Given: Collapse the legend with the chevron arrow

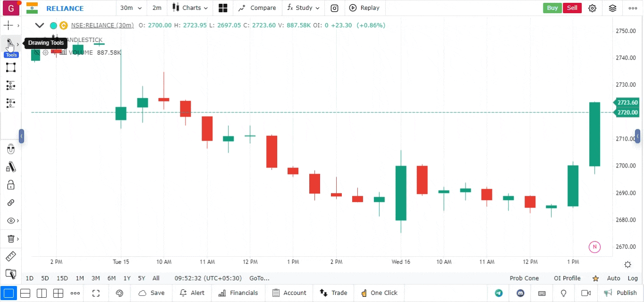Looking at the screenshot, I should (x=40, y=25).
